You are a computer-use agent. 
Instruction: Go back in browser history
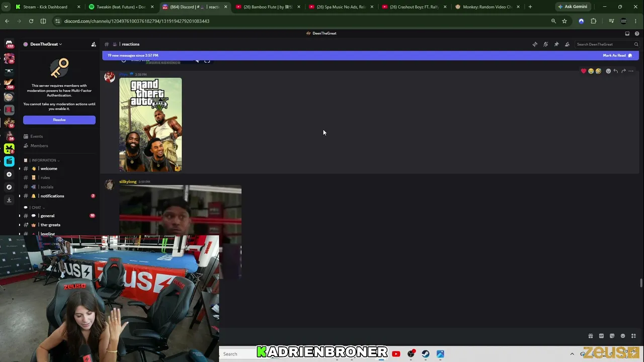click(x=7, y=21)
